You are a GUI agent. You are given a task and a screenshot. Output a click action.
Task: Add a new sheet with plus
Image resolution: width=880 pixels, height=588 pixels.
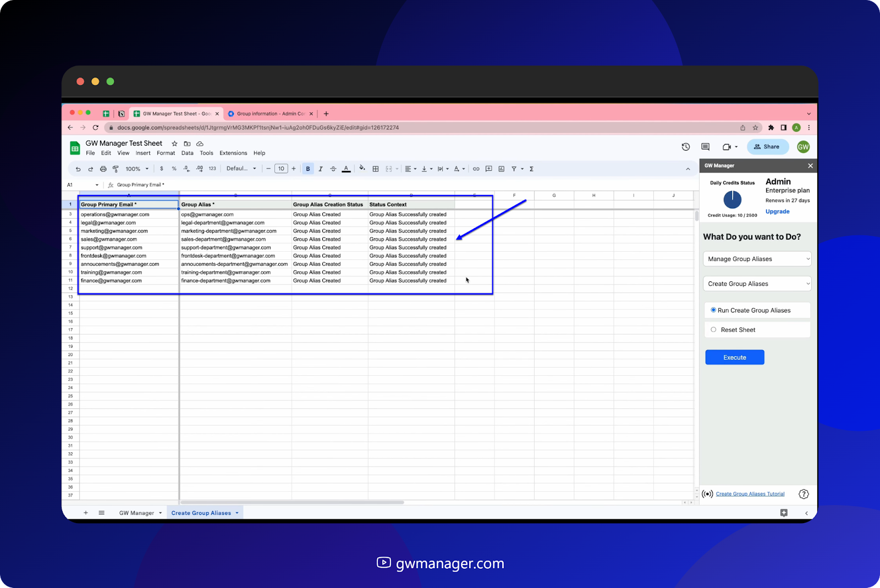(86, 513)
